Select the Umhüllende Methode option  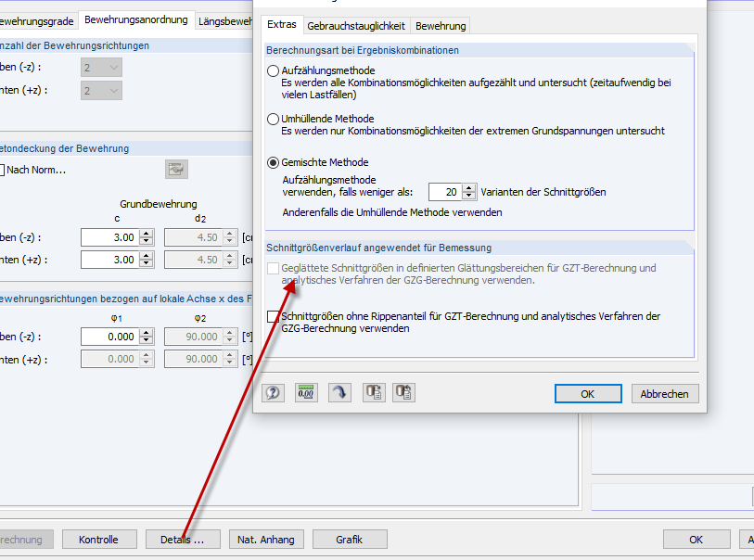click(x=274, y=119)
